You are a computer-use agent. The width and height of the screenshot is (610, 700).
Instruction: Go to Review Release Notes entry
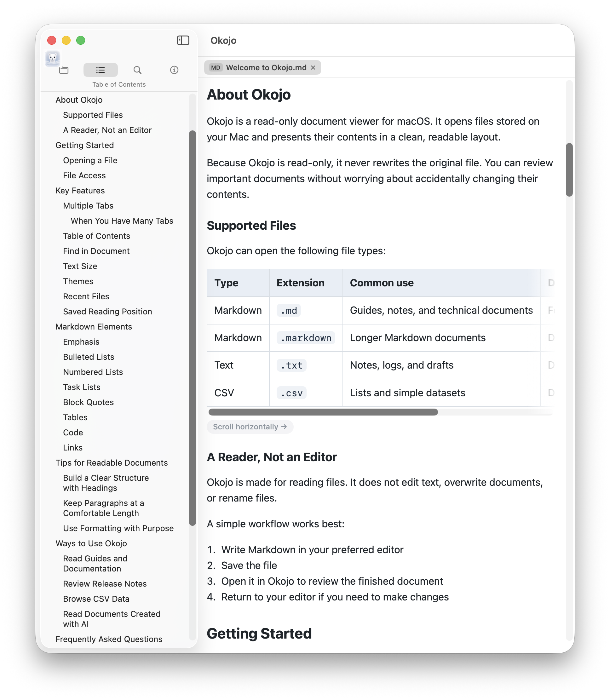tap(105, 584)
